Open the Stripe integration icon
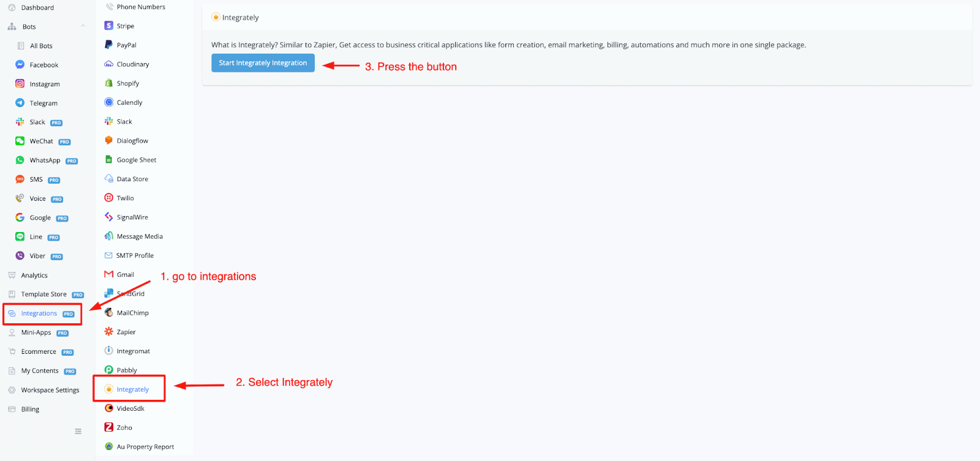Viewport: 980px width, 461px height. 109,26
